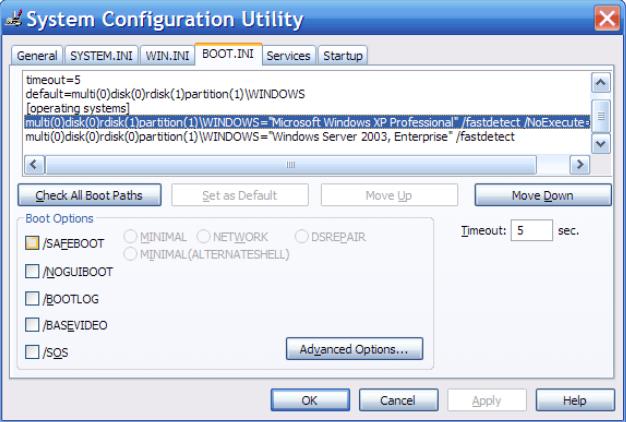Image resolution: width=626 pixels, height=422 pixels.
Task: Click the Move Down button
Action: (x=543, y=195)
